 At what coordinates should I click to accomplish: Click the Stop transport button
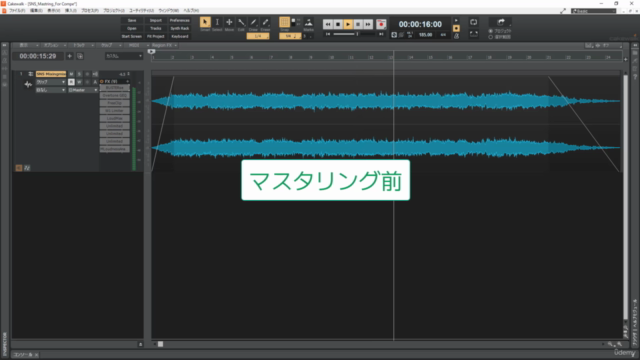[338, 24]
